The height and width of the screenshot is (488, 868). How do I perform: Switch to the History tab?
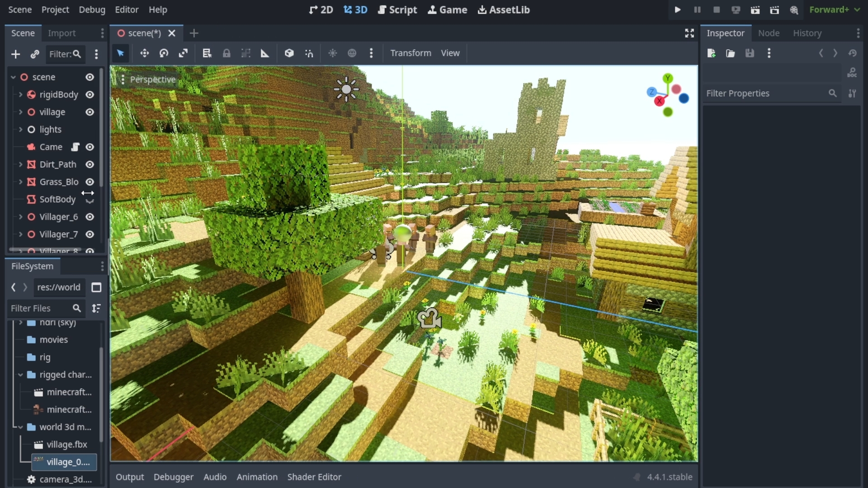click(x=807, y=33)
